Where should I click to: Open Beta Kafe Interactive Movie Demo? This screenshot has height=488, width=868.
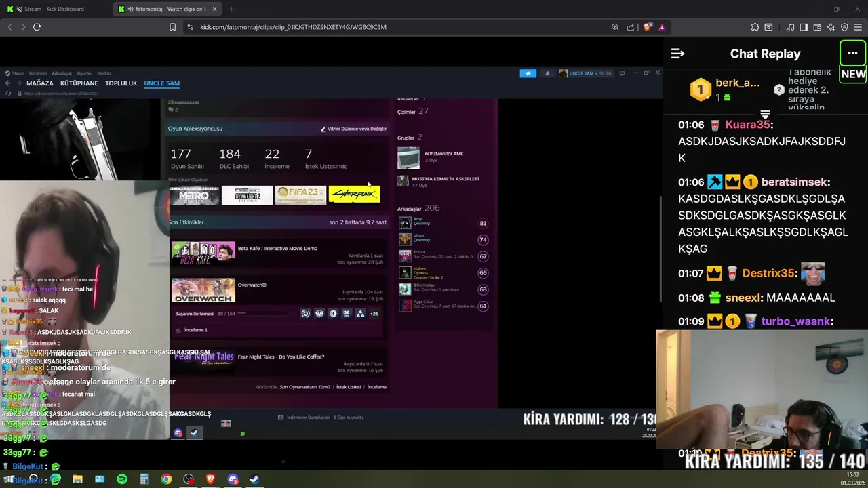tap(277, 249)
